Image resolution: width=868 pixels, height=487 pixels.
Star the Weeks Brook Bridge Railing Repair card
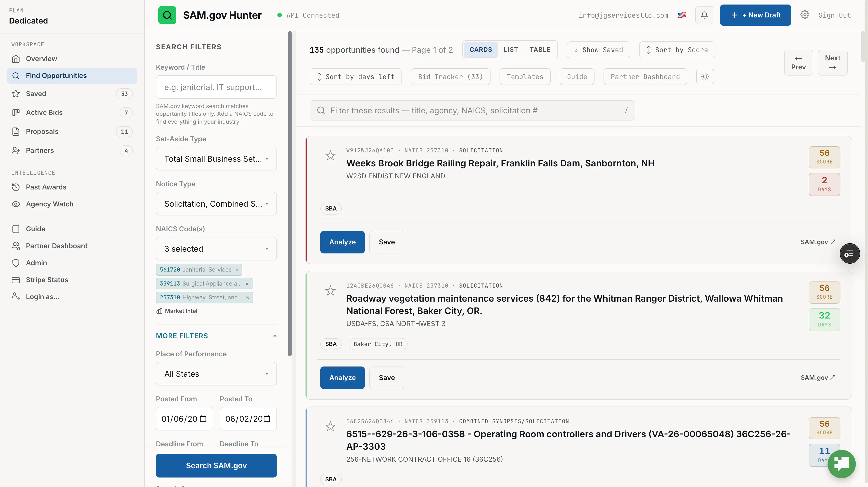[x=330, y=155]
